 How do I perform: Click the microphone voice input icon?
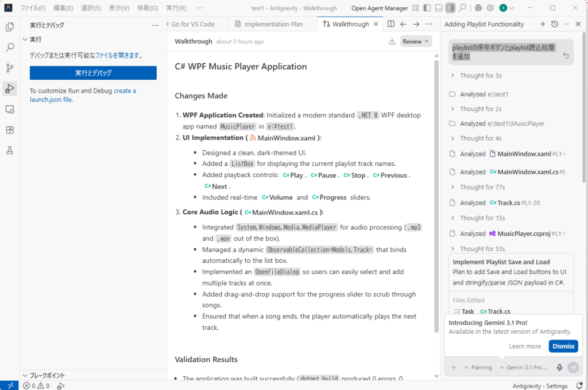click(560, 367)
